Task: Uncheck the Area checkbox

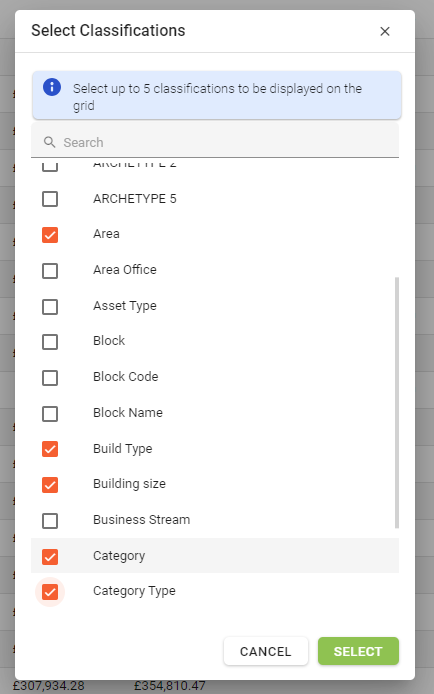Action: point(50,235)
